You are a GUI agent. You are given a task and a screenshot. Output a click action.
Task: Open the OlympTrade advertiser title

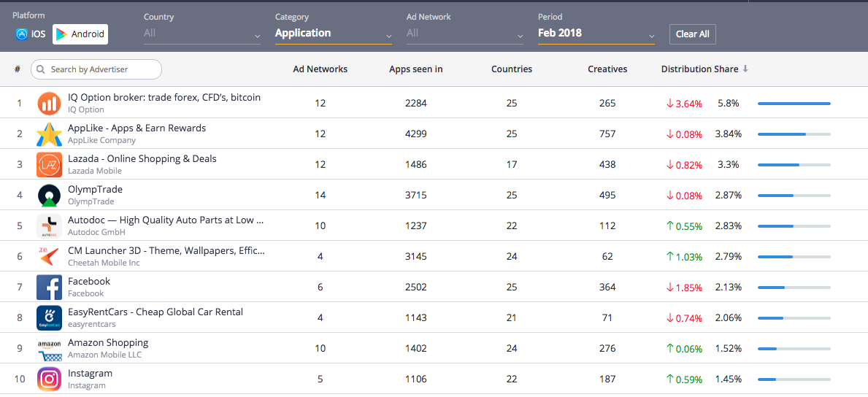95,189
